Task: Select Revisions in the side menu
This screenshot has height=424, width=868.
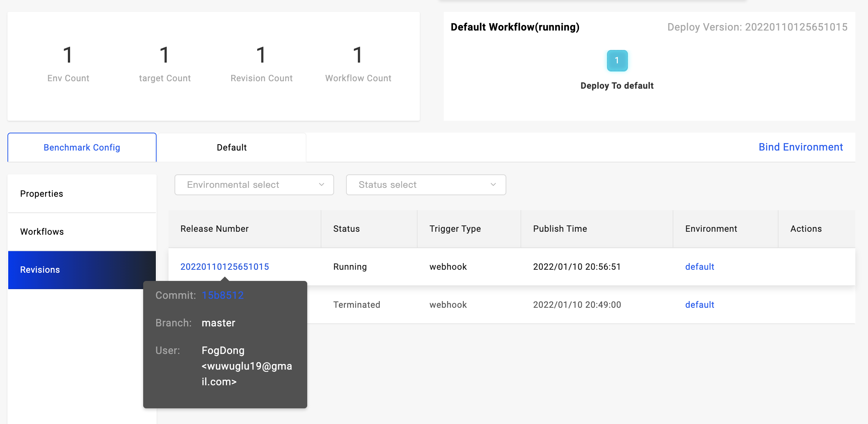Action: 40,270
